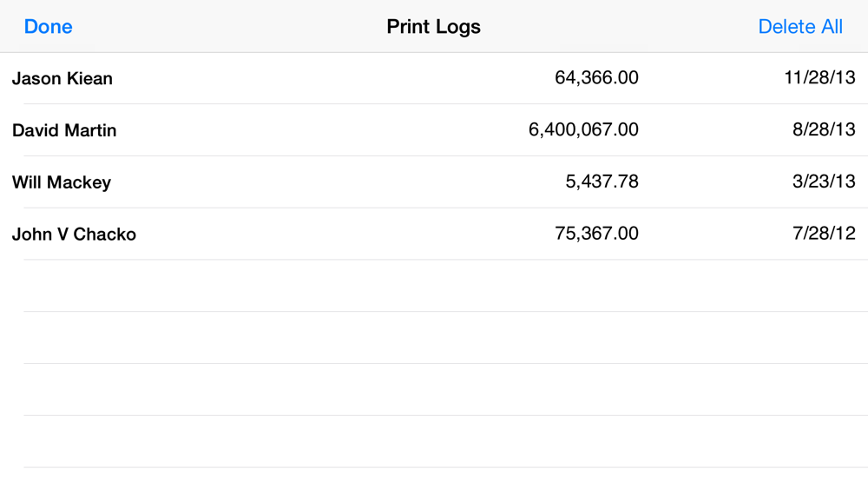The image size is (868, 489).
Task: Click the second empty row in list
Action: 434,338
